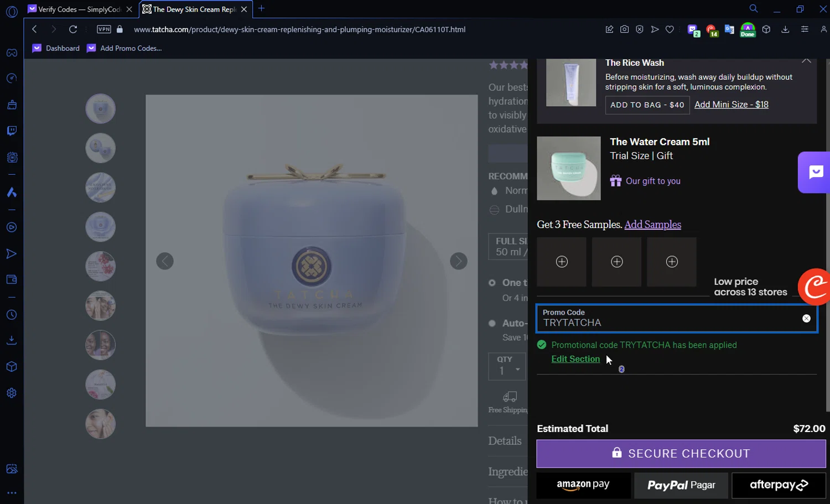The width and height of the screenshot is (830, 504).
Task: Show previous product image
Action: (165, 261)
